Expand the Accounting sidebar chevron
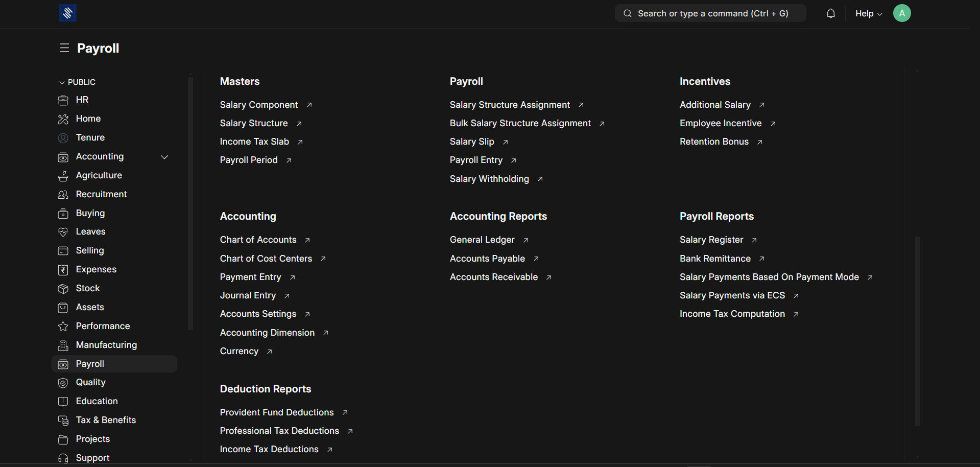 click(164, 157)
